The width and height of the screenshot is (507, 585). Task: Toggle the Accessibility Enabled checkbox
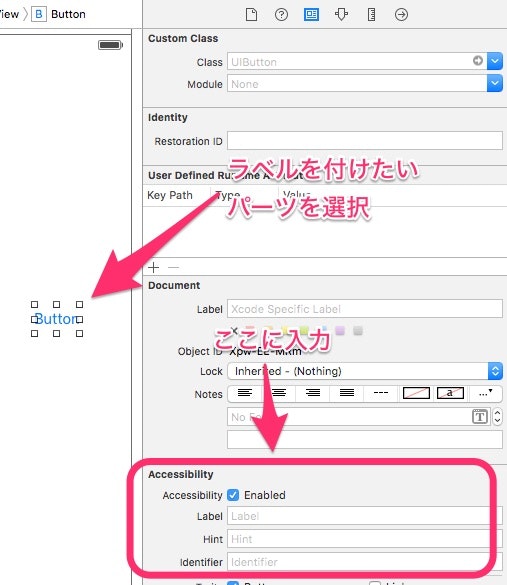click(233, 495)
